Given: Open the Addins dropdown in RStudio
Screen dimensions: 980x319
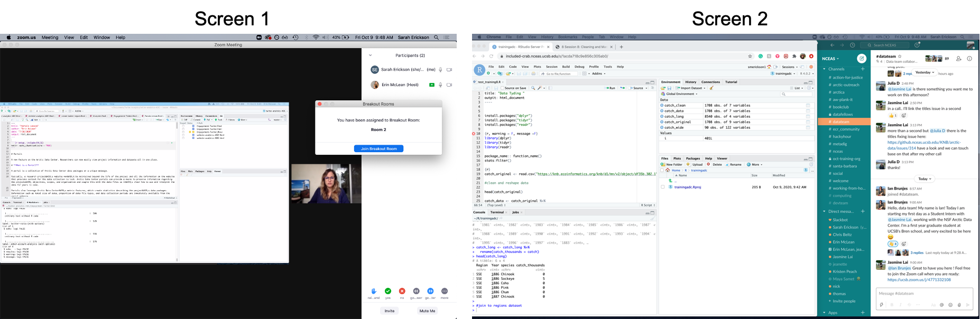Looking at the screenshot, I should 599,74.
